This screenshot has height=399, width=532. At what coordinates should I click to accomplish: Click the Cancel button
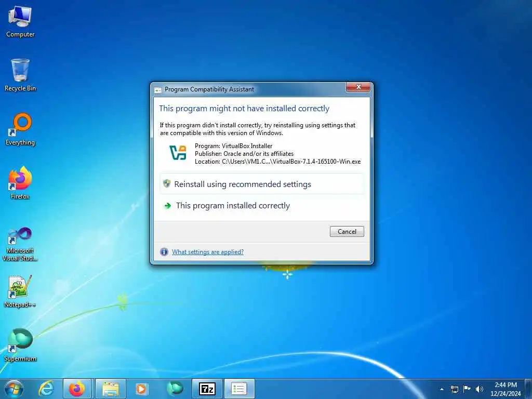[347, 231]
